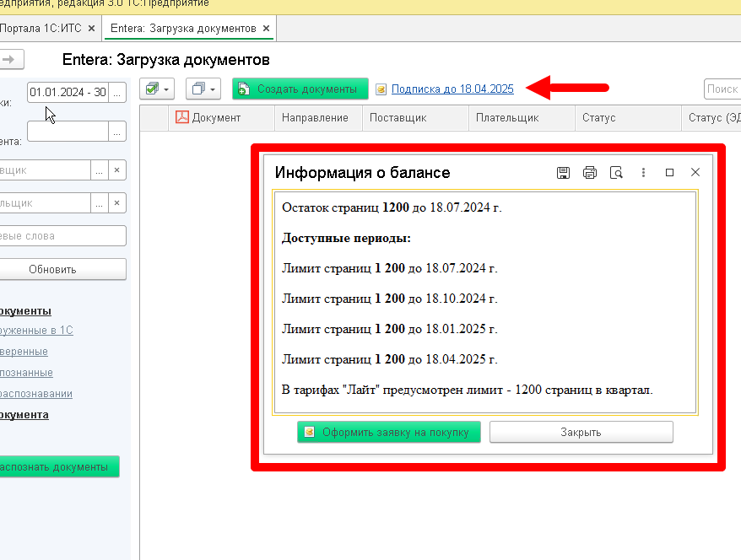Open the three-dot more menu in balance dialog
741x560 pixels.
pos(643,173)
